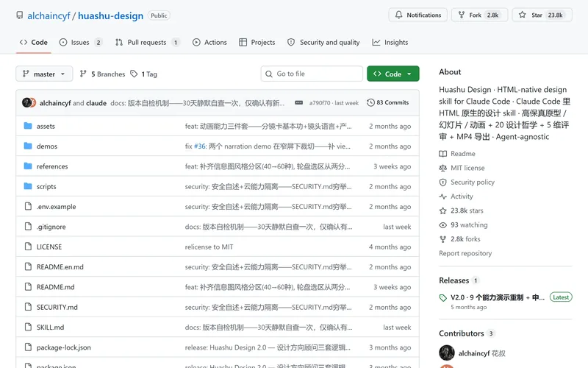This screenshot has height=368, width=588.
Task: Expand commit message details ellipsis button
Action: pyautogui.click(x=299, y=102)
